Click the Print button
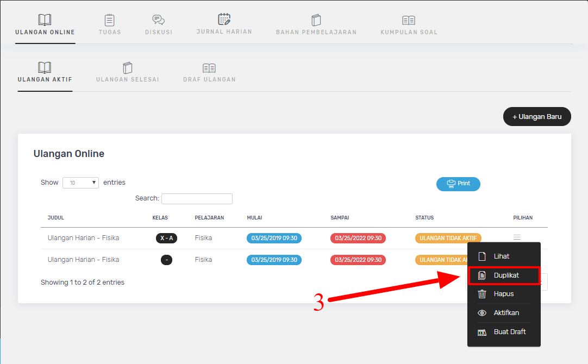This screenshot has width=588, height=364. pos(458,184)
